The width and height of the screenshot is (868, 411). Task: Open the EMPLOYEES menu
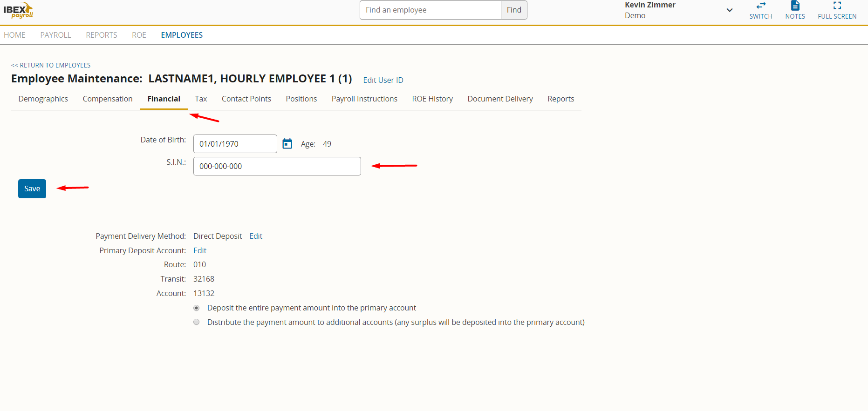182,35
